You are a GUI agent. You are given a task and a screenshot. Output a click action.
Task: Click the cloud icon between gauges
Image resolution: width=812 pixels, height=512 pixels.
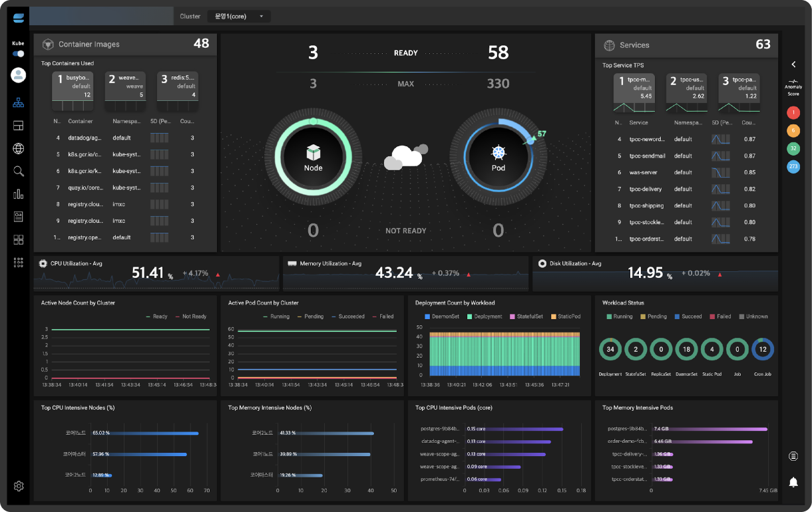pos(405,158)
